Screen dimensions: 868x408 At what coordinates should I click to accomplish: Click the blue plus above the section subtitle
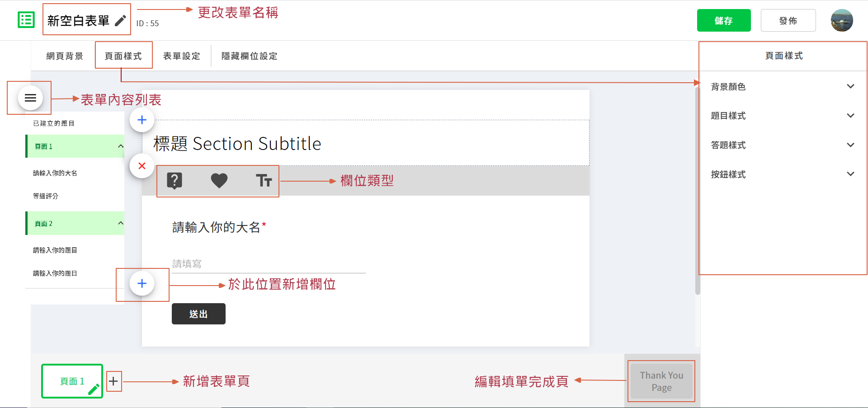[x=142, y=120]
